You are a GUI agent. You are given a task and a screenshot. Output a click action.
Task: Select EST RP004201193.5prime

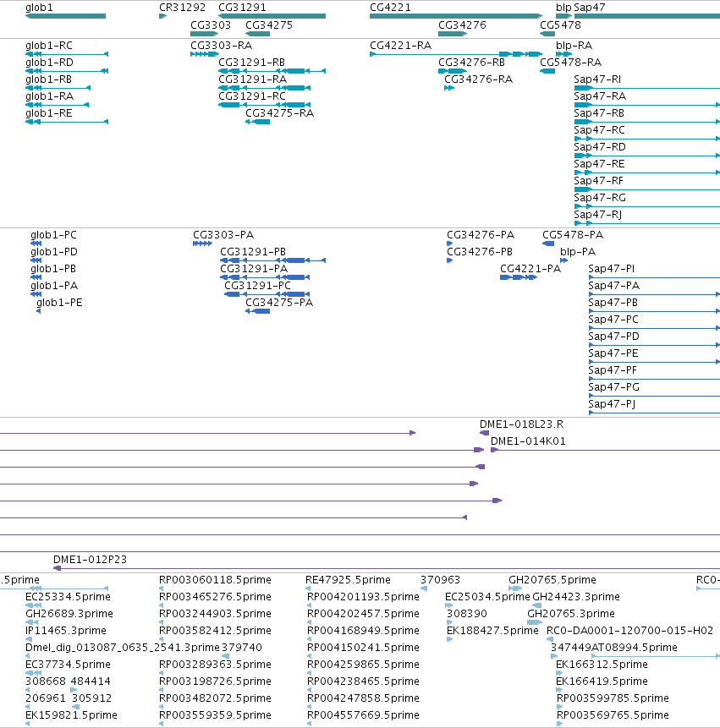(x=363, y=597)
